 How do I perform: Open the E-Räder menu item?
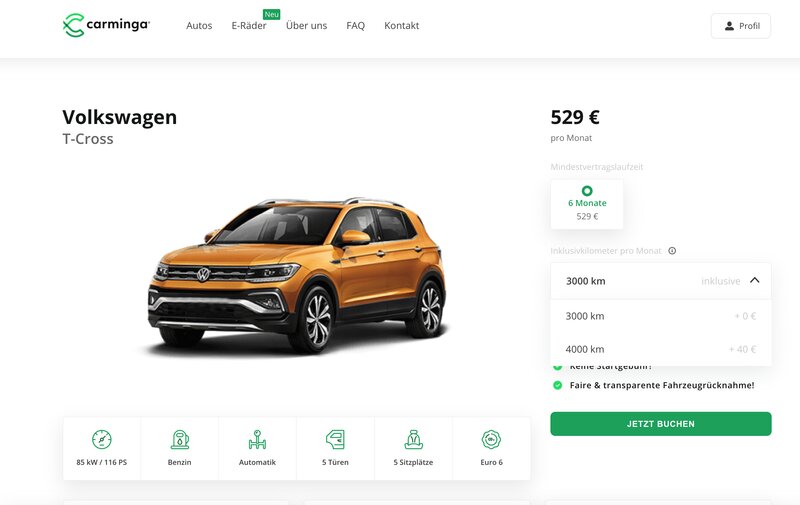(x=249, y=26)
